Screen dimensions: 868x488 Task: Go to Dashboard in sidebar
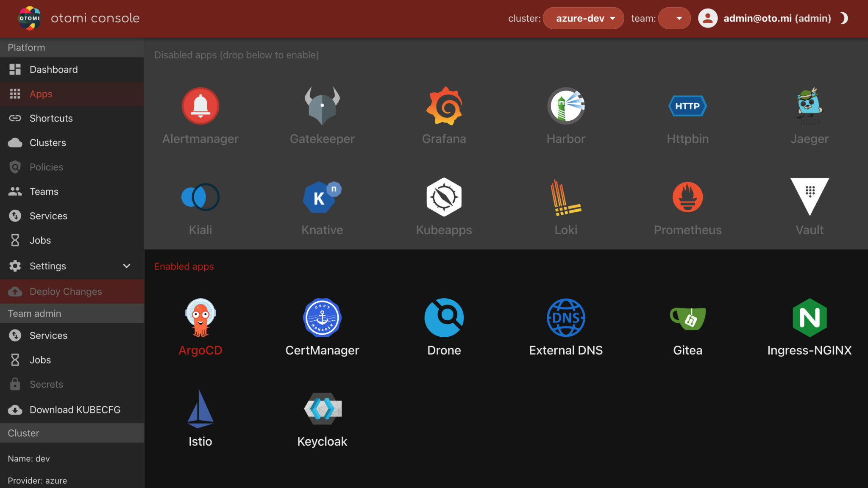tap(72, 69)
